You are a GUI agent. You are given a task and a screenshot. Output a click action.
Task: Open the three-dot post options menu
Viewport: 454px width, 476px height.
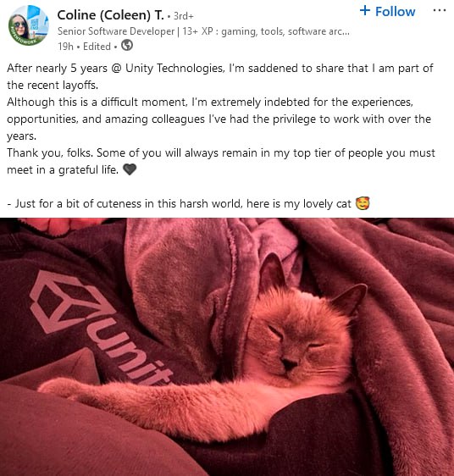point(440,11)
